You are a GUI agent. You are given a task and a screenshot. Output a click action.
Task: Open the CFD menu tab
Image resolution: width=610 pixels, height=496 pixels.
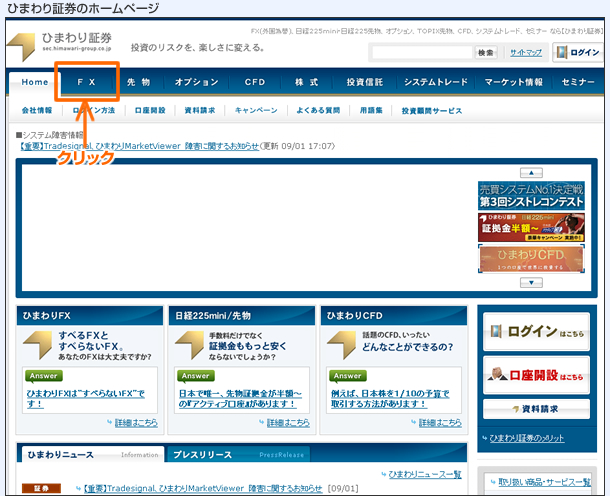[x=255, y=82]
